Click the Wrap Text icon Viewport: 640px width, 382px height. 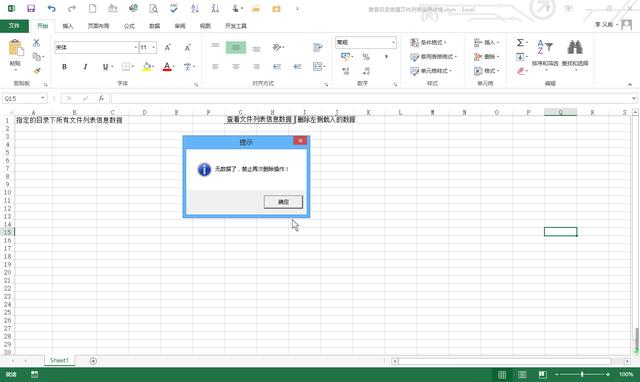[318, 47]
